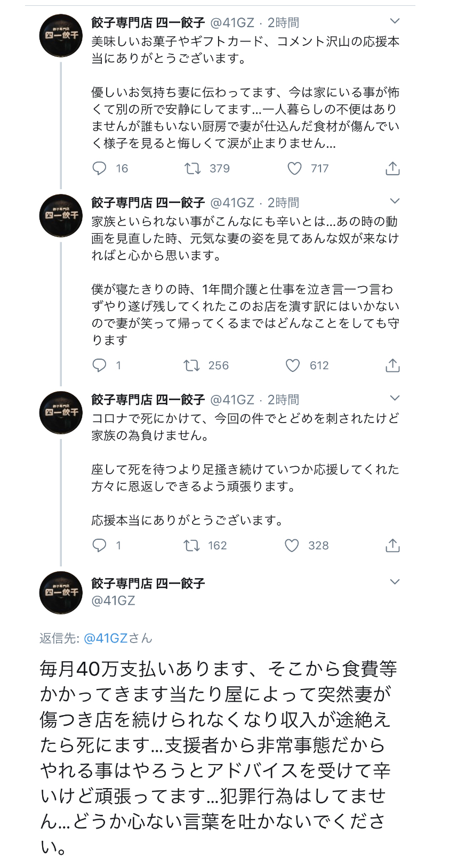Share the third tweet about コロナ

coord(392,546)
